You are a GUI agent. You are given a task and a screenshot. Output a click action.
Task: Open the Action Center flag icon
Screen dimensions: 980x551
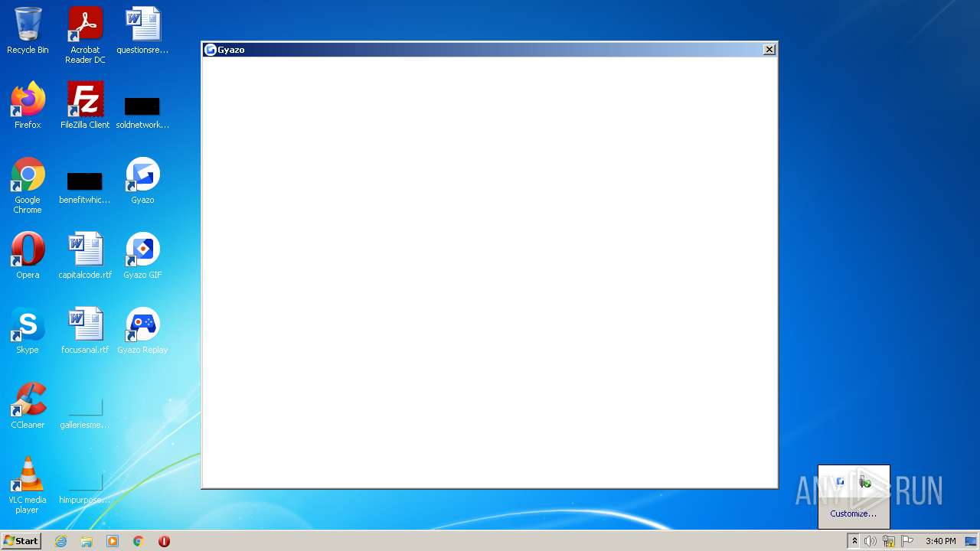[x=907, y=541]
